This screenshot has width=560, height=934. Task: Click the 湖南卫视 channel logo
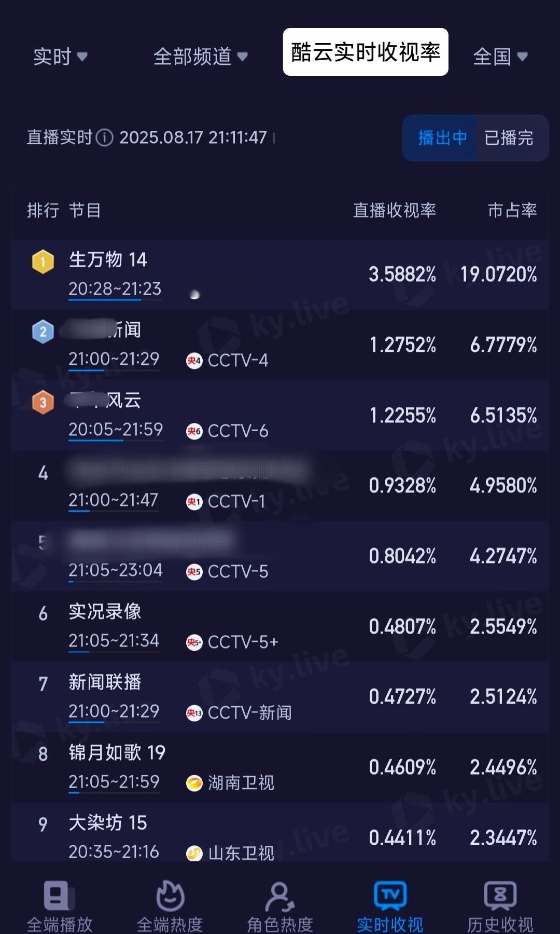click(194, 783)
